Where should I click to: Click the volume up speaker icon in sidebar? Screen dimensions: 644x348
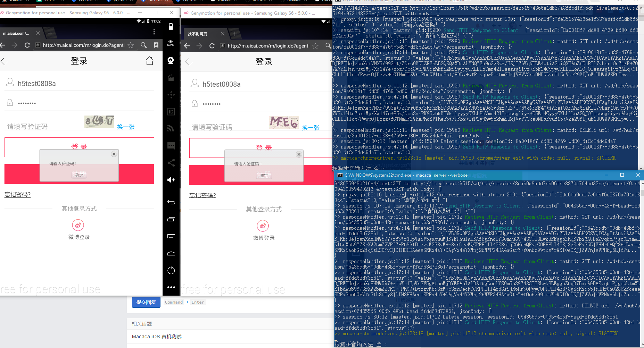tap(171, 179)
